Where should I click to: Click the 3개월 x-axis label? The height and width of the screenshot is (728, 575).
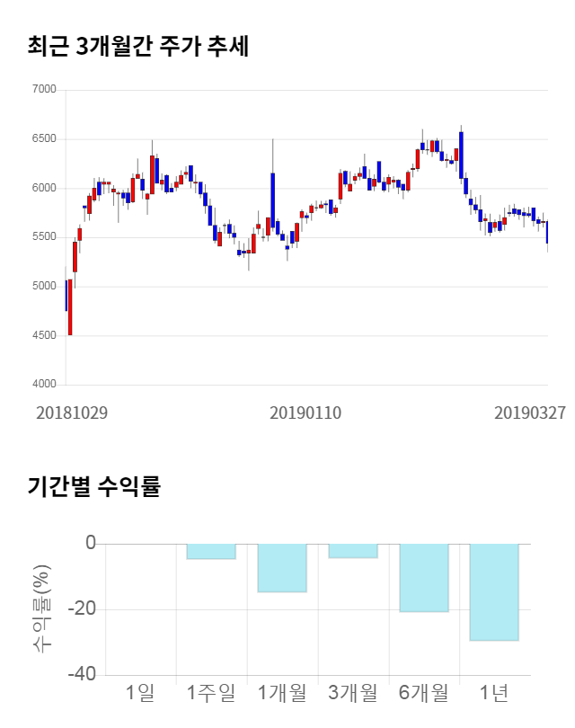353,693
